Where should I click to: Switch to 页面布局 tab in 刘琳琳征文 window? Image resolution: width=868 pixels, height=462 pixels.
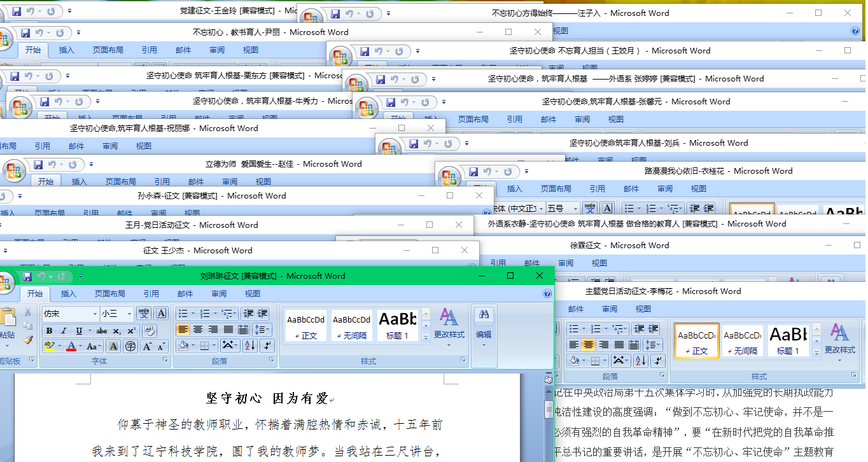(x=109, y=294)
